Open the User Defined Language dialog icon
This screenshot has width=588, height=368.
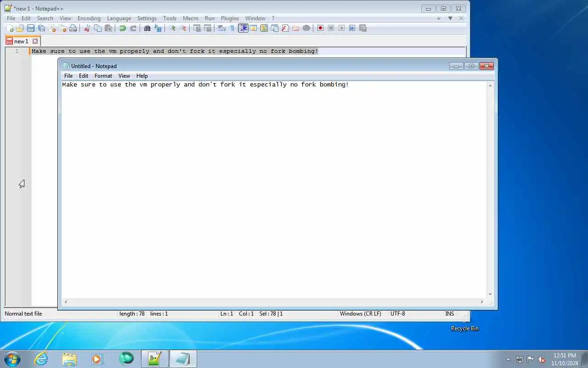tap(253, 28)
